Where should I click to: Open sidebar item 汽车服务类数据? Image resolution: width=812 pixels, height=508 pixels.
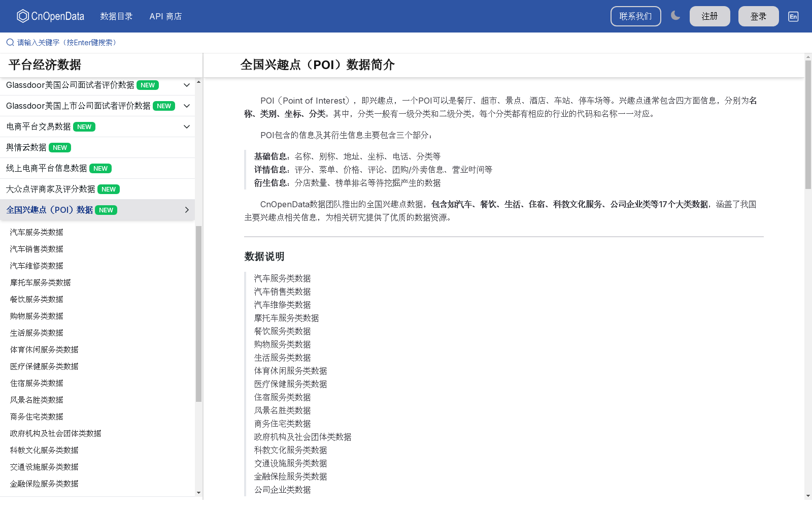pyautogui.click(x=37, y=232)
